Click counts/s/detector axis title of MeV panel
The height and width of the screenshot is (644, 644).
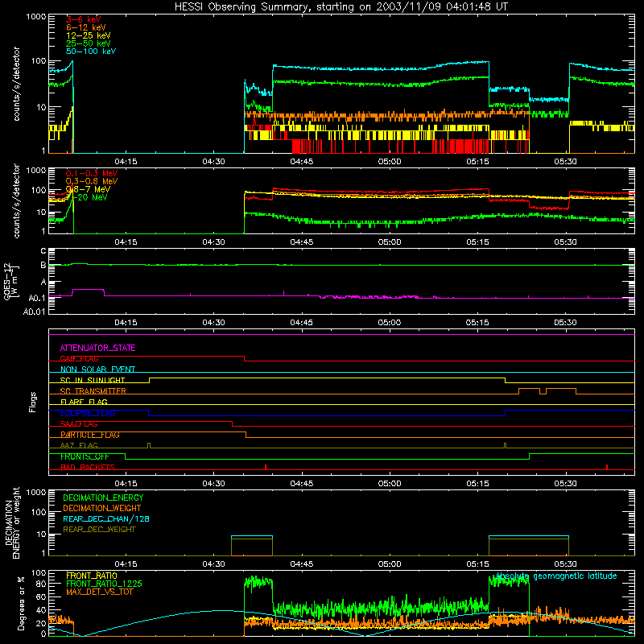[x=16, y=200]
